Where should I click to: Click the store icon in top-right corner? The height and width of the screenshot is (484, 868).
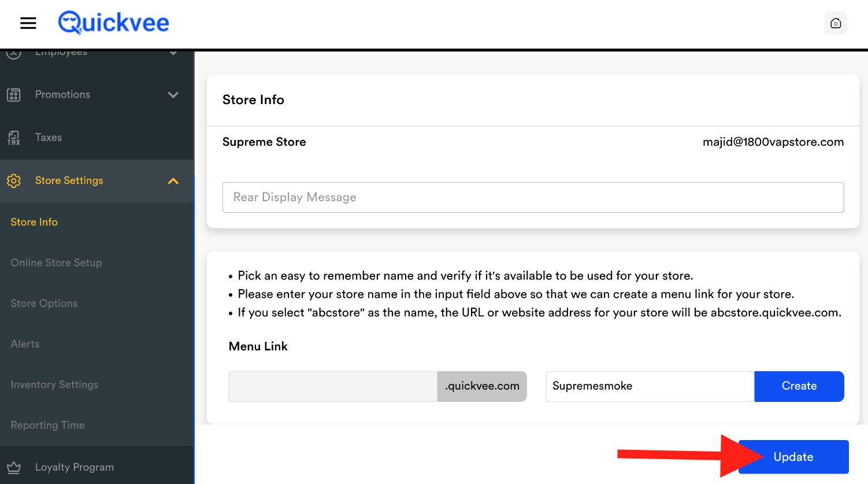[835, 23]
